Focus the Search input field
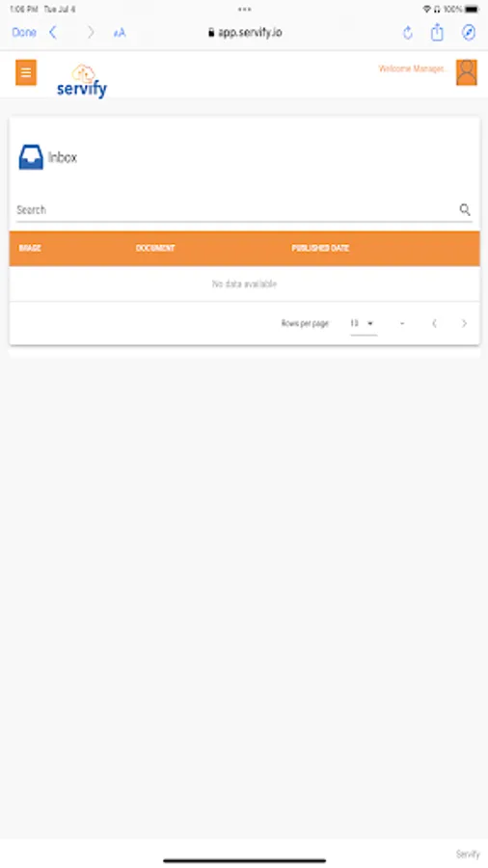 pyautogui.click(x=235, y=210)
